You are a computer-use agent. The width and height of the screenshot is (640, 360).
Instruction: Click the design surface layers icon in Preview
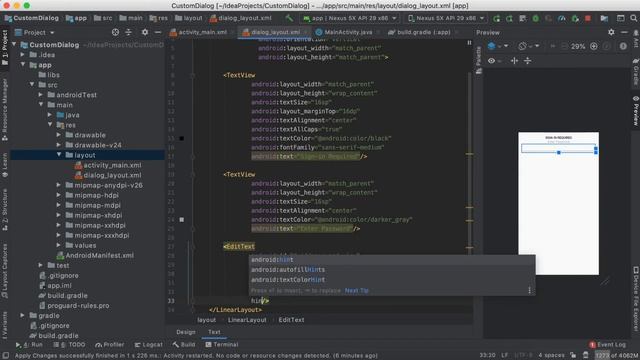pos(492,46)
